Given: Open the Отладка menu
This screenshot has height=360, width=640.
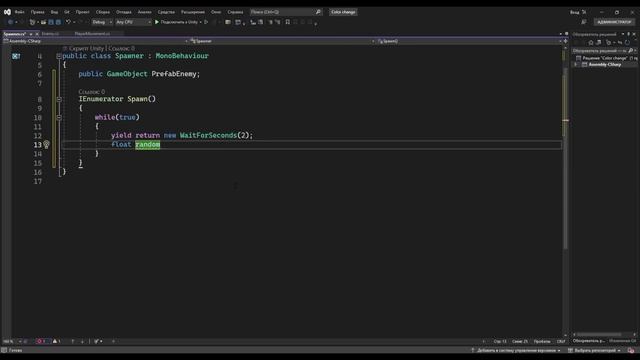Looking at the screenshot, I should tap(124, 12).
